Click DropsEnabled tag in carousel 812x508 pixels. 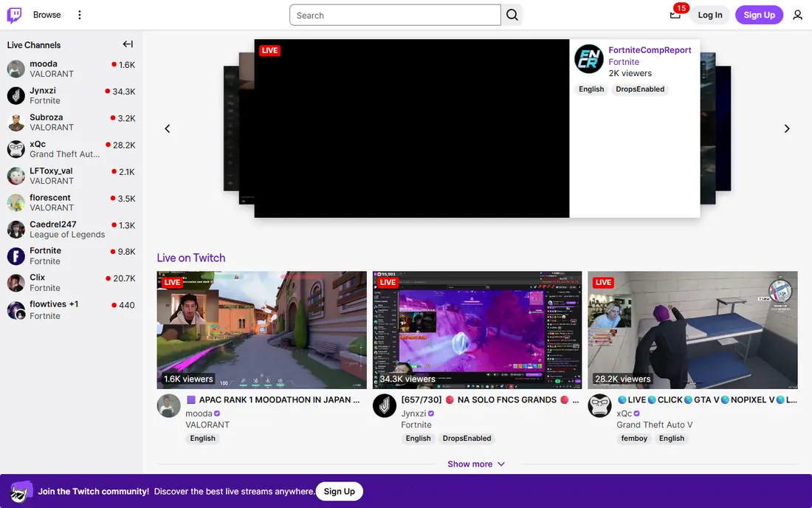[639, 89]
